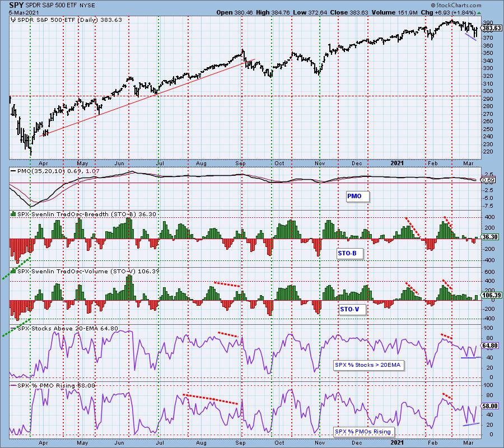This screenshot has height=448, width=504.
Task: Click the -7.5 label on the PMO axis
Action: click(488, 206)
